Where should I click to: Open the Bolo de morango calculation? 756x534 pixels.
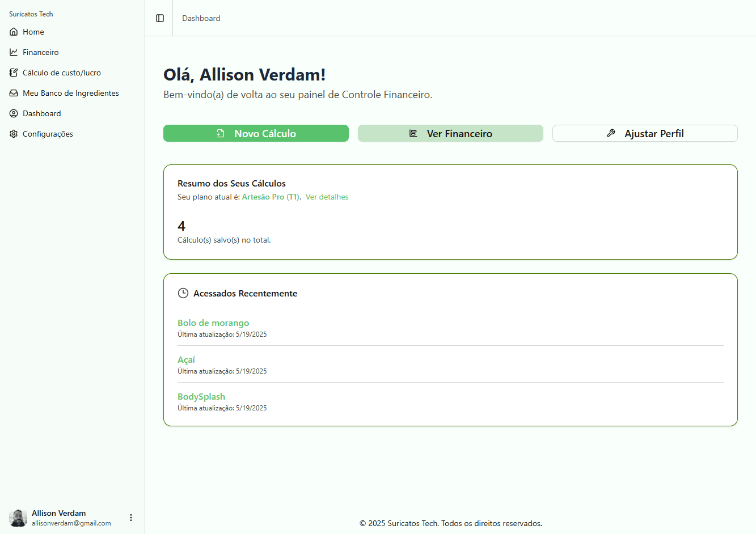click(x=213, y=323)
